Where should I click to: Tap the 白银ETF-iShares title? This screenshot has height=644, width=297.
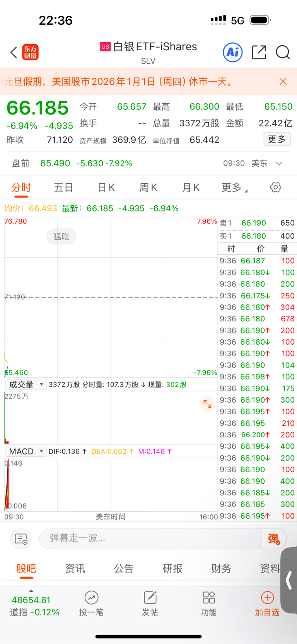click(155, 47)
